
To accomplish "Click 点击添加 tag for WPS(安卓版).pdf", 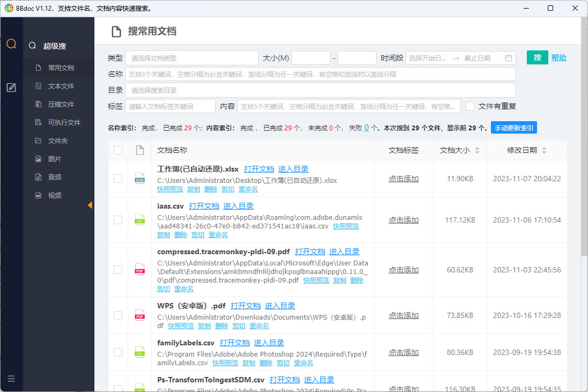I will 403,315.
